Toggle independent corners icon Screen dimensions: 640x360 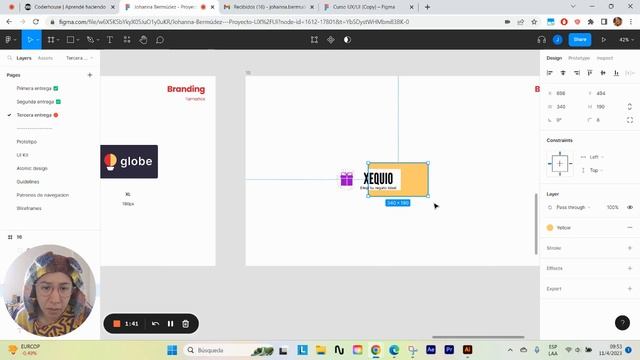click(x=630, y=120)
